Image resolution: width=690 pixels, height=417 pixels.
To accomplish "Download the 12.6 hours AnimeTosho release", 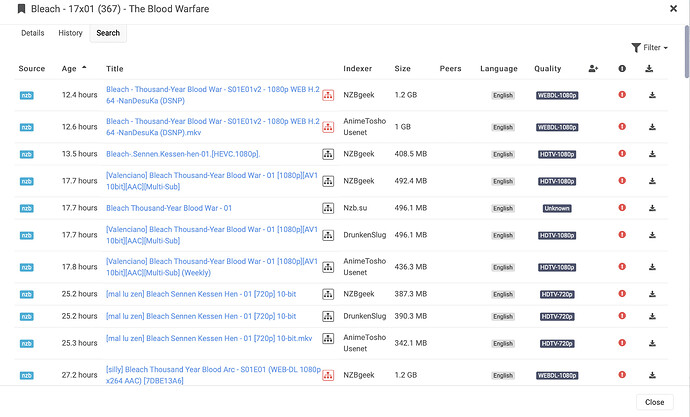I will pyautogui.click(x=652, y=127).
